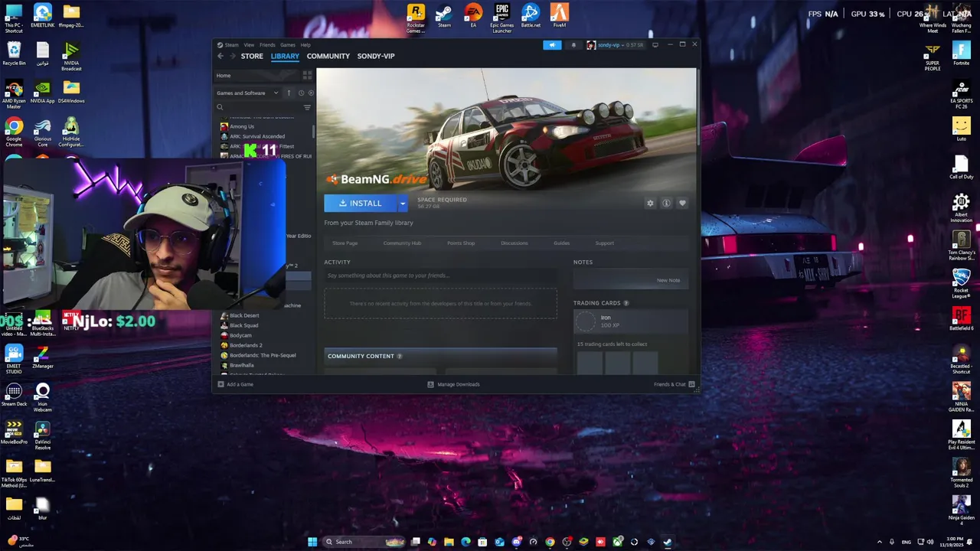This screenshot has height=551, width=980.
Task: Open advanced library filter options icon
Action: point(307,107)
